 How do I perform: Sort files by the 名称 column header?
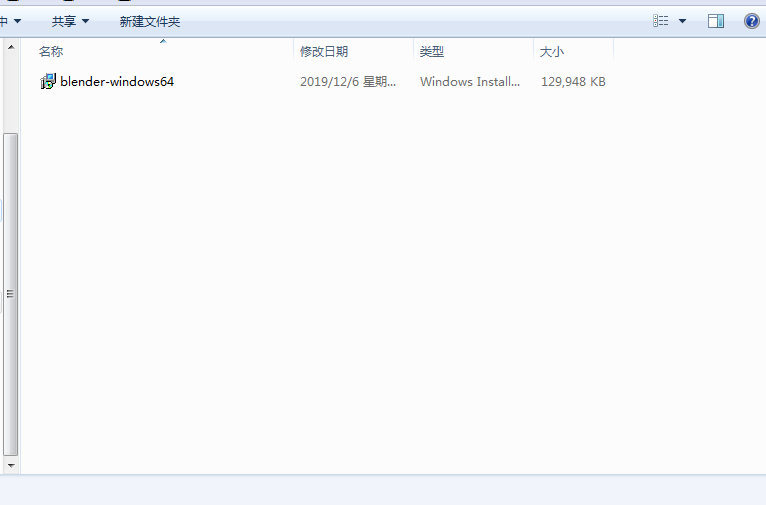(51, 52)
